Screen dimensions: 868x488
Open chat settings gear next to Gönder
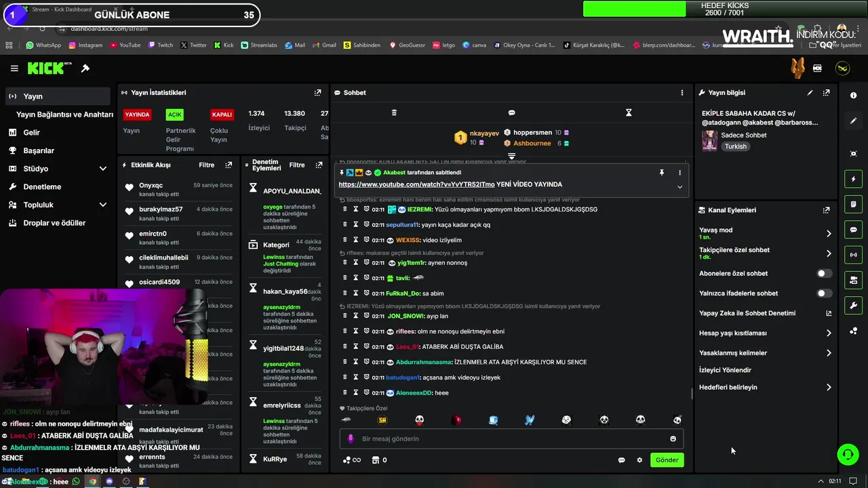(x=639, y=460)
